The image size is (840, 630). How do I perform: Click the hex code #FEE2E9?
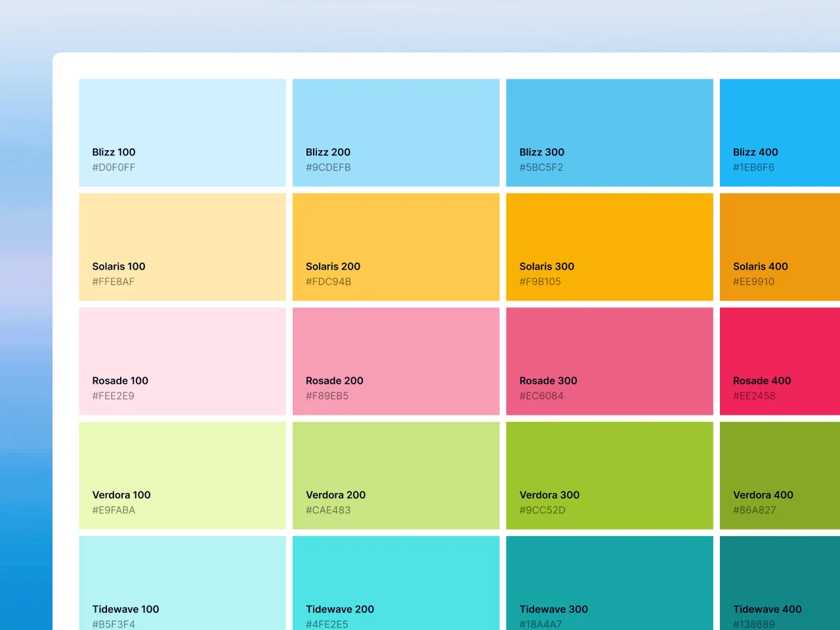pos(113,396)
